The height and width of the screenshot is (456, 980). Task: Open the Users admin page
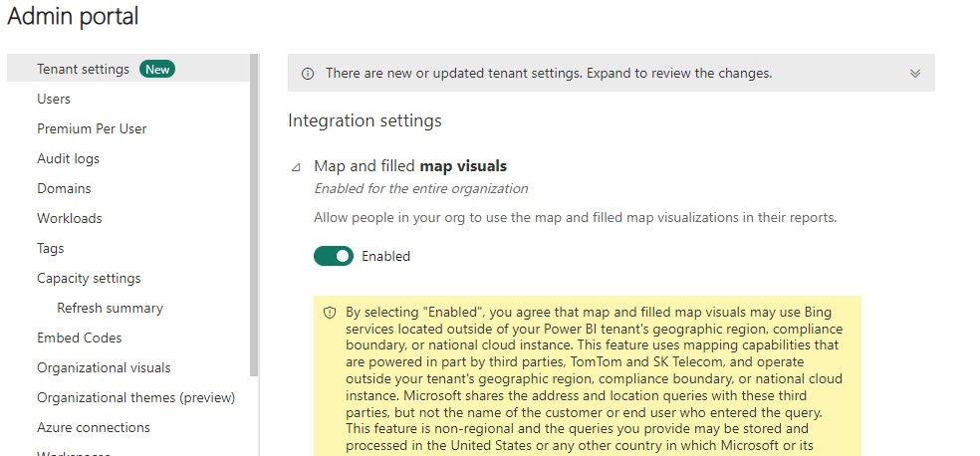coord(54,99)
